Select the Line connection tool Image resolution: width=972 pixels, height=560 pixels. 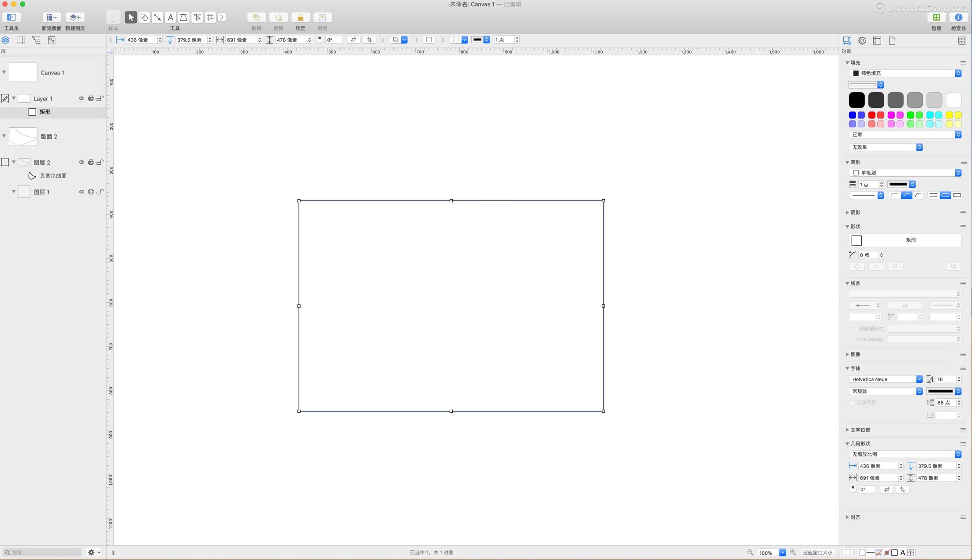[157, 17]
